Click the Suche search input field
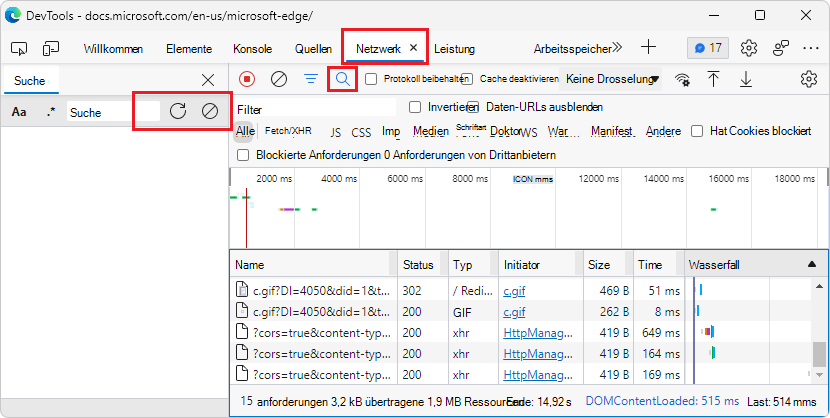 point(113,112)
